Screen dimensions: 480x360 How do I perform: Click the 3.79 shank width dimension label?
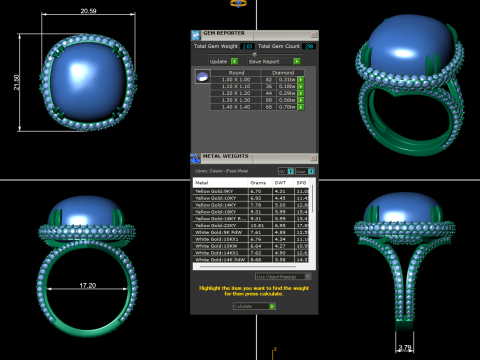pos(405,348)
